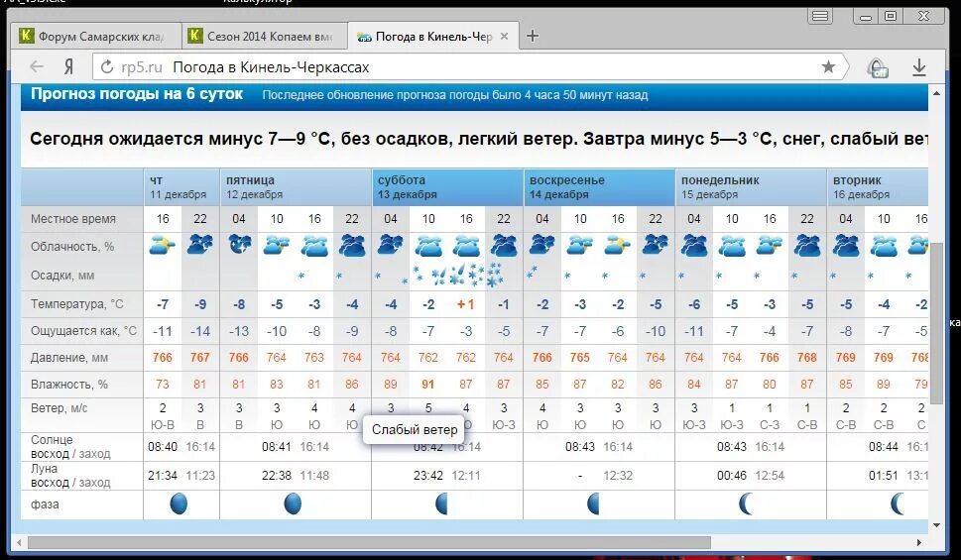Switch to 'Форум Самарских кла' tab
The height and width of the screenshot is (560, 961).
point(96,36)
